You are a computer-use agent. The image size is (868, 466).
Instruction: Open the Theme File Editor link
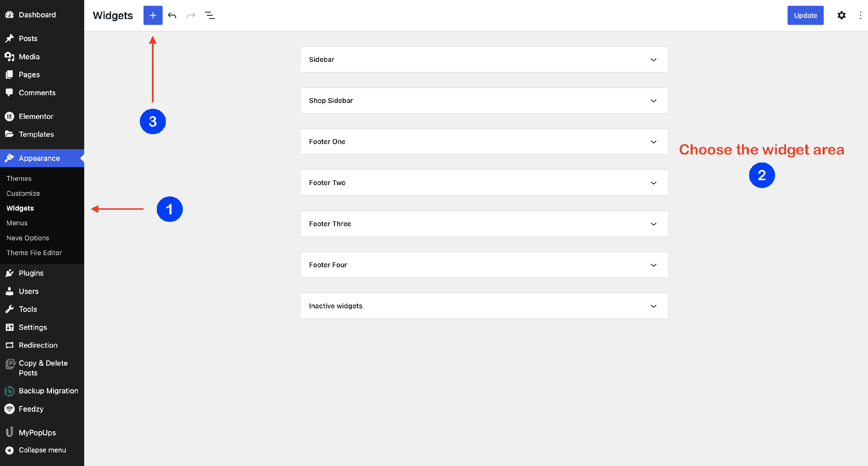34,253
